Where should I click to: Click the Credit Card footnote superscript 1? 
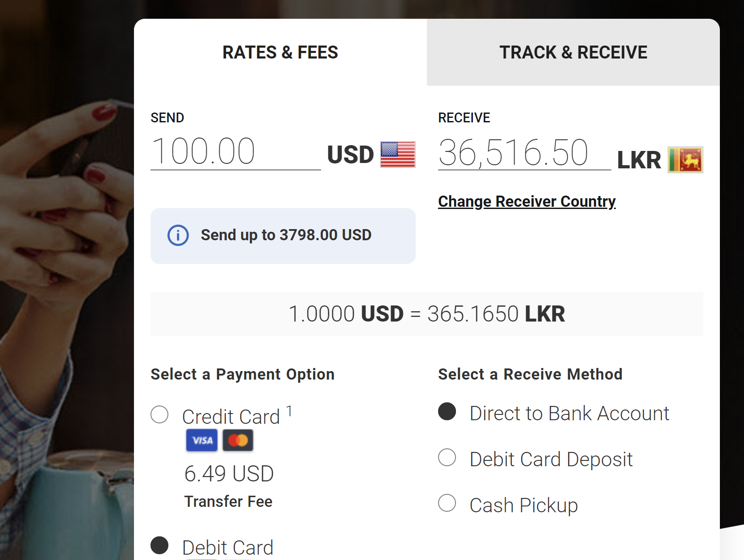289,411
